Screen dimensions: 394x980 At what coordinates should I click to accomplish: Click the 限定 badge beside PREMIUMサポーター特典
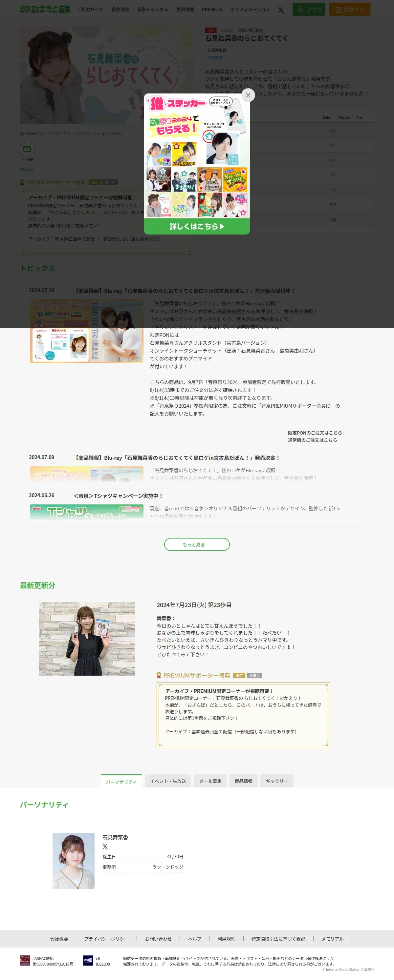(239, 676)
